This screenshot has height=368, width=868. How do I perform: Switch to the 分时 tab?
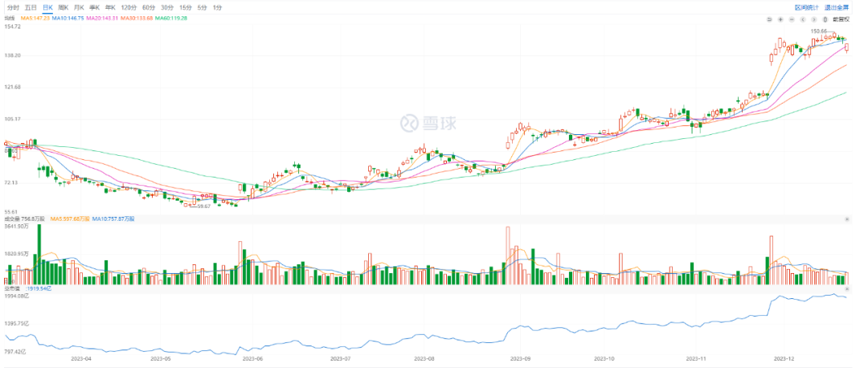coord(13,7)
